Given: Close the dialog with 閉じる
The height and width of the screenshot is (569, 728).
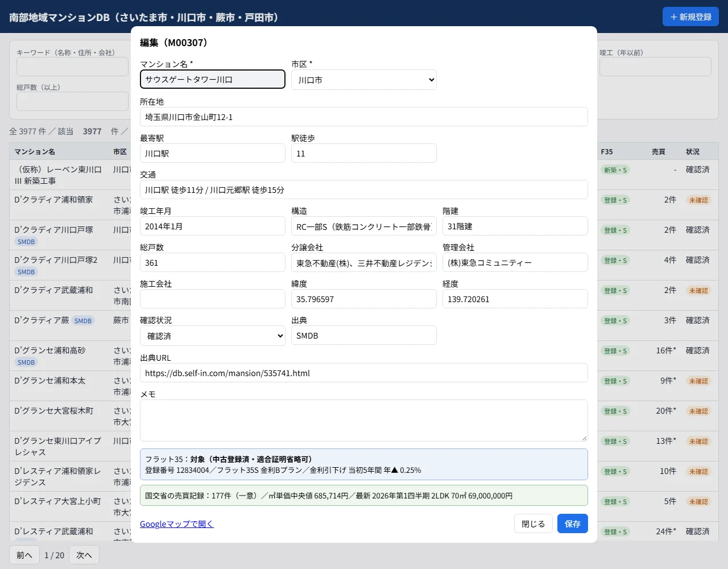Looking at the screenshot, I should [x=533, y=524].
